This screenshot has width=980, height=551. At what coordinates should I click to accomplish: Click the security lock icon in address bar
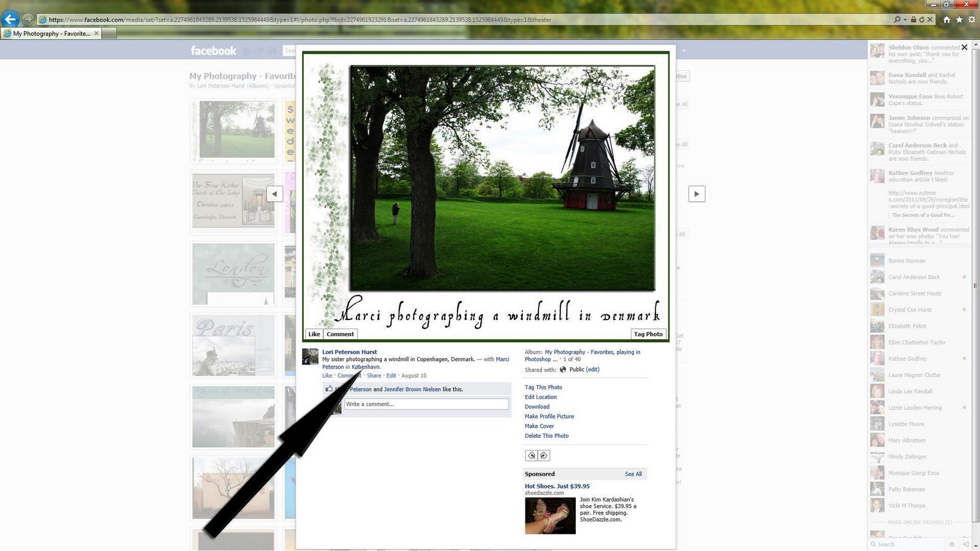click(913, 20)
